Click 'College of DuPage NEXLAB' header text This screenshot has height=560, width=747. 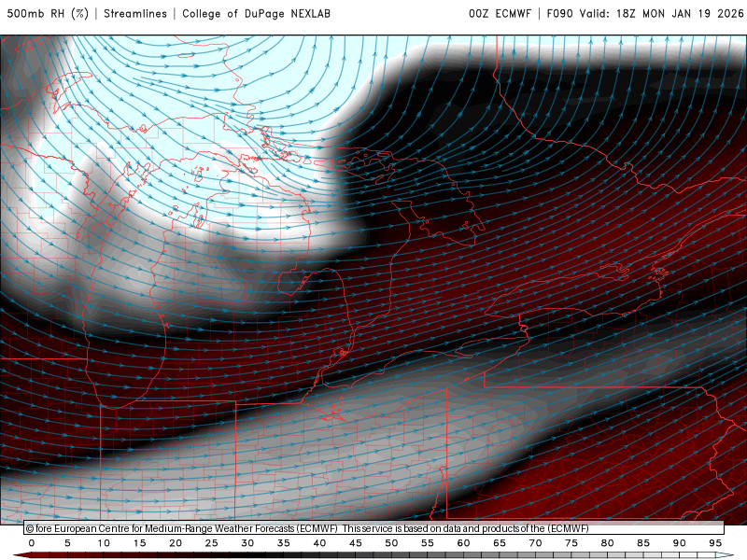(256, 14)
